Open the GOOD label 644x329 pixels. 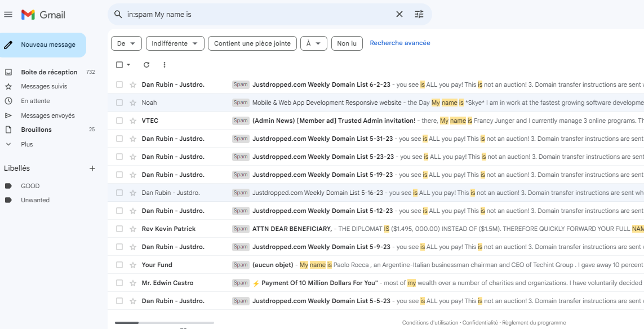tap(30, 186)
